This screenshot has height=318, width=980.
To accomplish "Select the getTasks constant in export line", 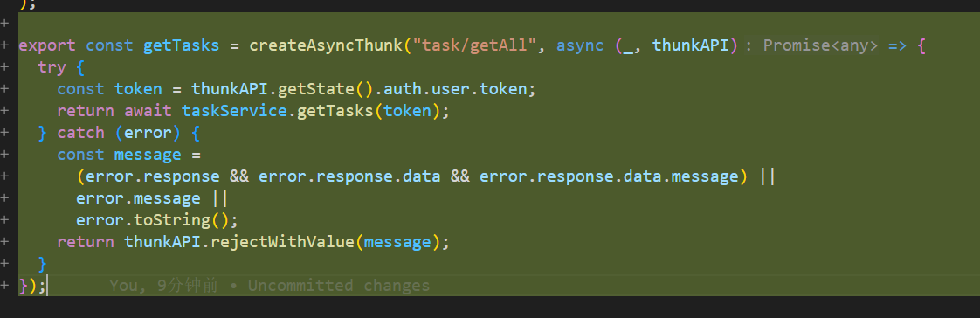I will [182, 45].
